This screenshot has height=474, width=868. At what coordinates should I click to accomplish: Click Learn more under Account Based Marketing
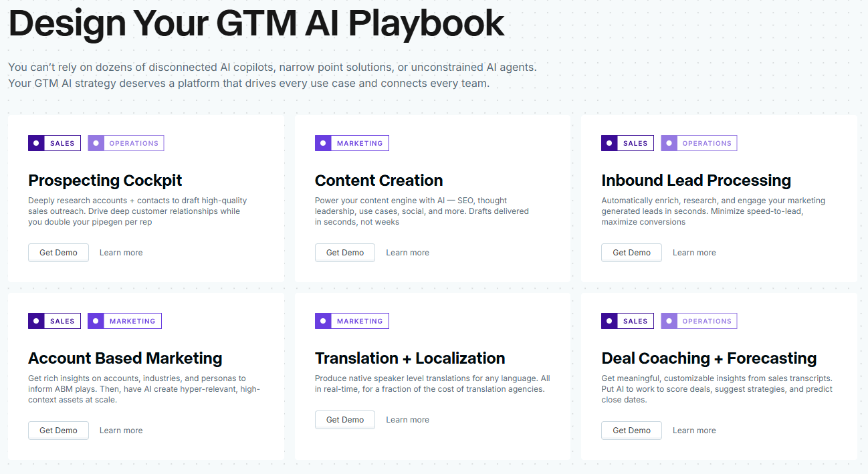120,430
